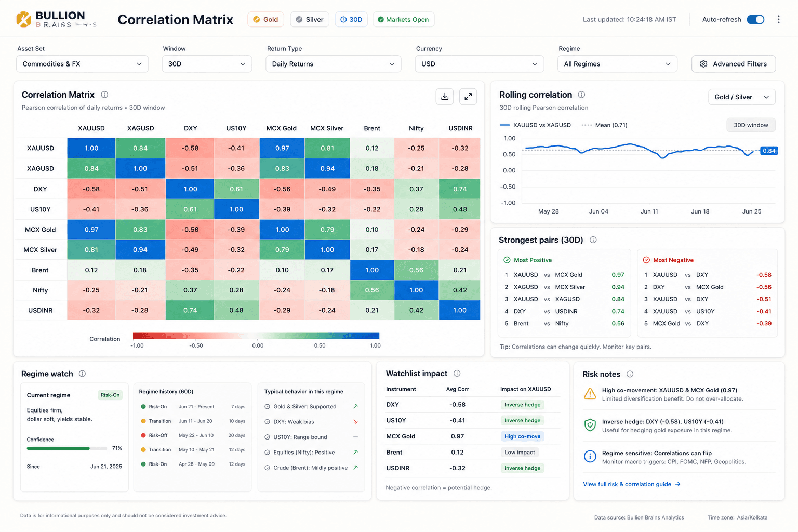Click shield icon for inverse hedge note
Screen dimensions: 798x532
(x=590, y=425)
